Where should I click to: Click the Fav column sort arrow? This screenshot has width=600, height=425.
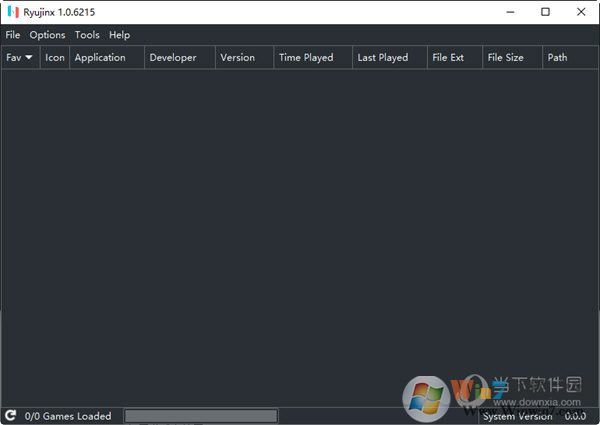(29, 57)
